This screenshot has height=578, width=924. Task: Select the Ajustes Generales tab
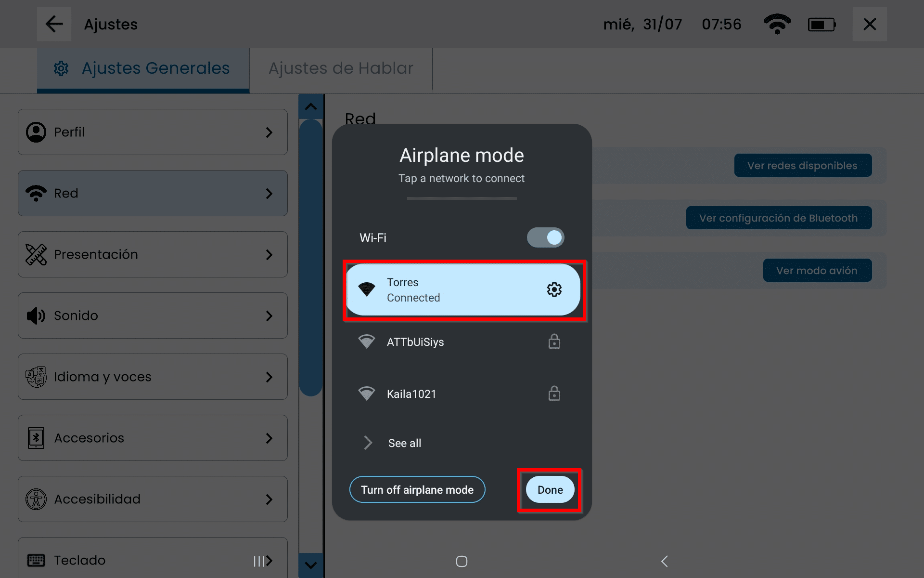143,68
